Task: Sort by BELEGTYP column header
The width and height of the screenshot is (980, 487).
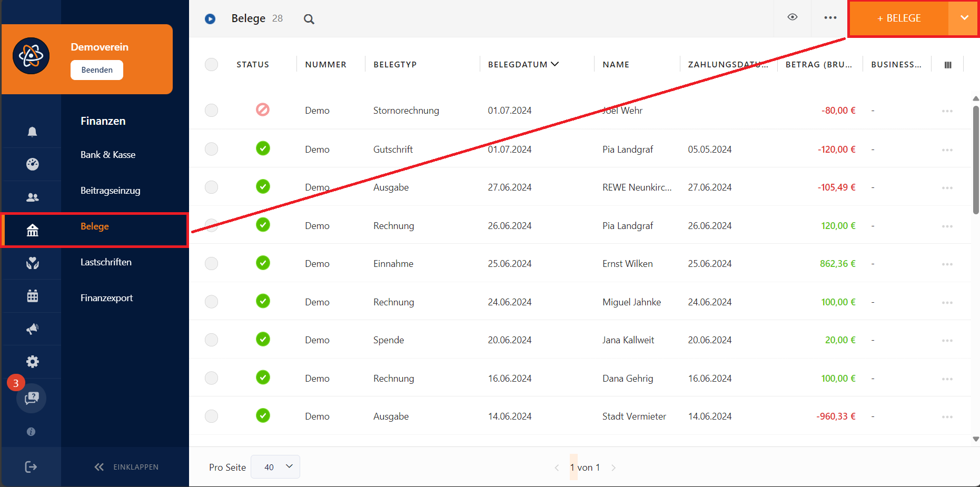Action: (395, 64)
